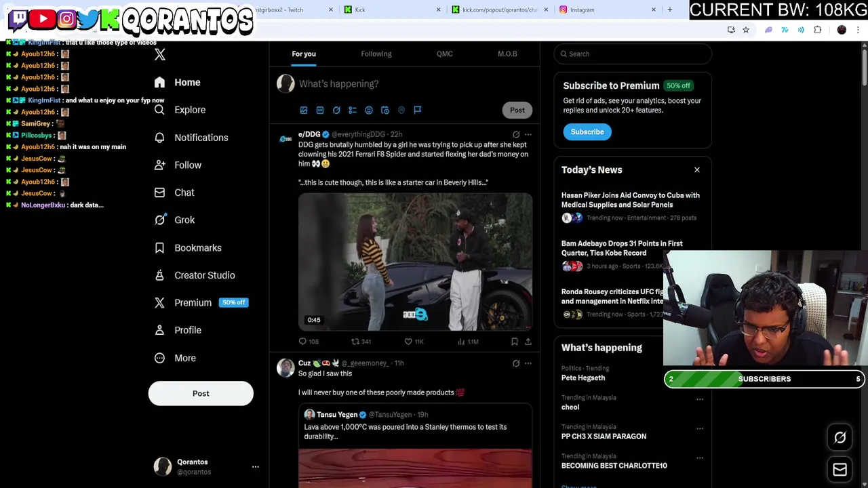Add image icon in composer
Image resolution: width=868 pixels, height=488 pixels.
point(304,110)
